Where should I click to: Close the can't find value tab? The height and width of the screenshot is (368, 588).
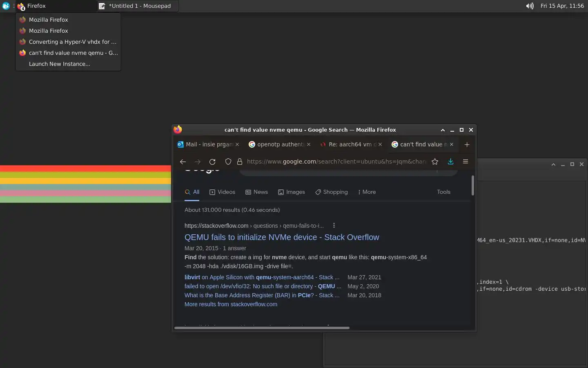click(452, 144)
